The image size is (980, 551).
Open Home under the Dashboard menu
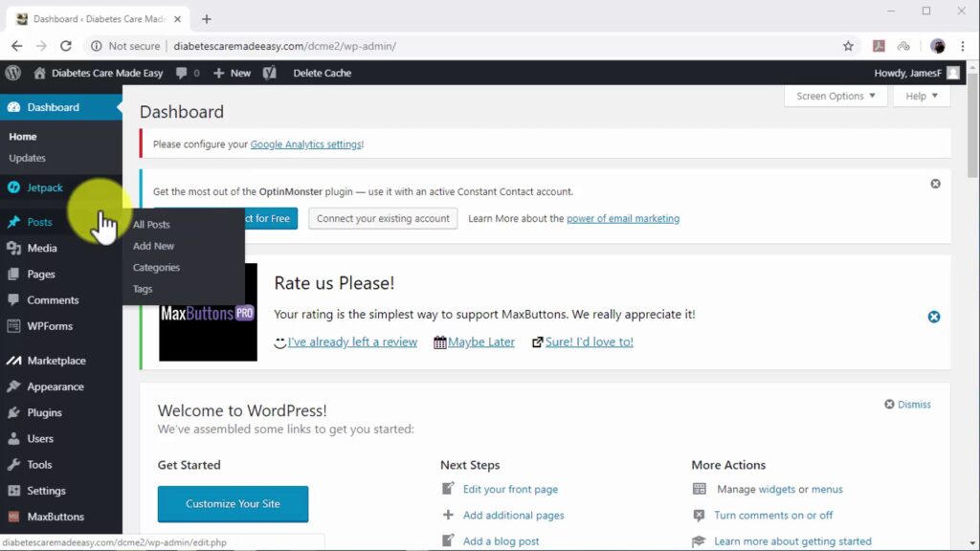(x=23, y=136)
